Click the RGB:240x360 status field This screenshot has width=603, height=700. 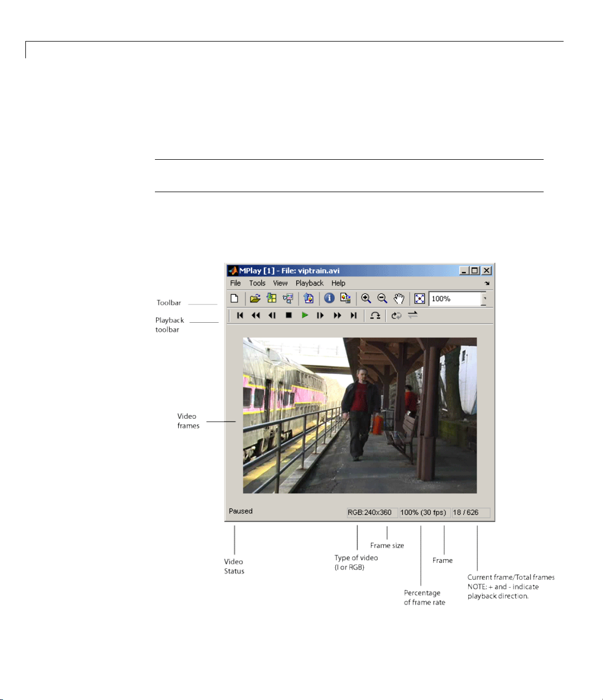(x=372, y=513)
